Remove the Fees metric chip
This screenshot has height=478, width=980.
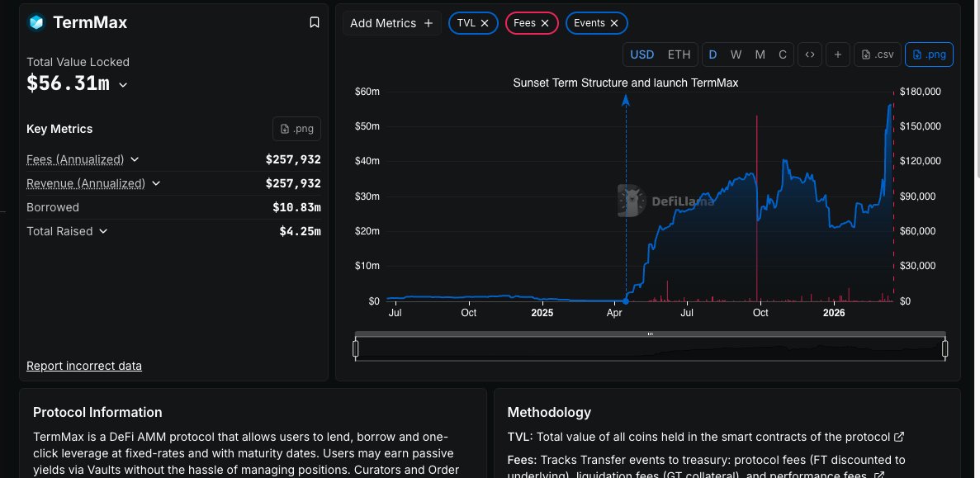(x=545, y=23)
